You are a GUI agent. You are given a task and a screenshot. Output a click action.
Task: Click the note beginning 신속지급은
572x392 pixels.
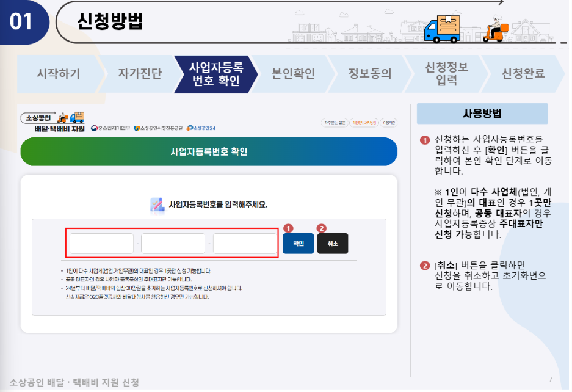point(137,297)
